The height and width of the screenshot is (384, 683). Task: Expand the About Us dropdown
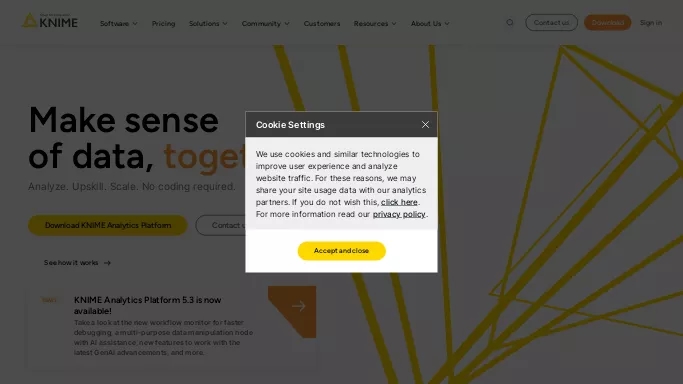[430, 24]
